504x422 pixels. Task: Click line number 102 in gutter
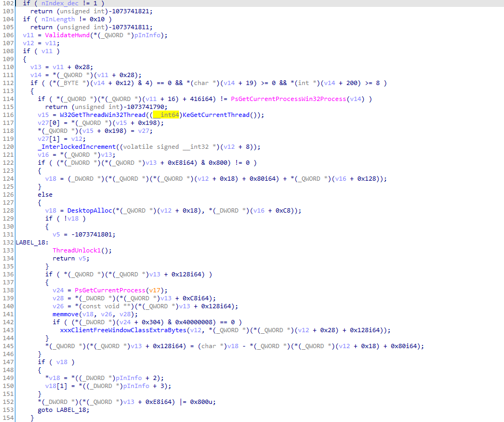point(8,3)
